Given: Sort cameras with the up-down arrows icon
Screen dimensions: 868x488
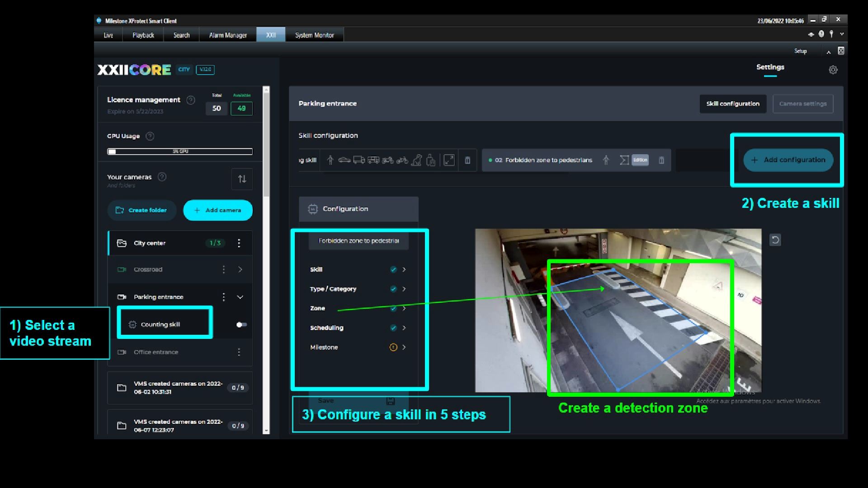Looking at the screenshot, I should tap(242, 179).
